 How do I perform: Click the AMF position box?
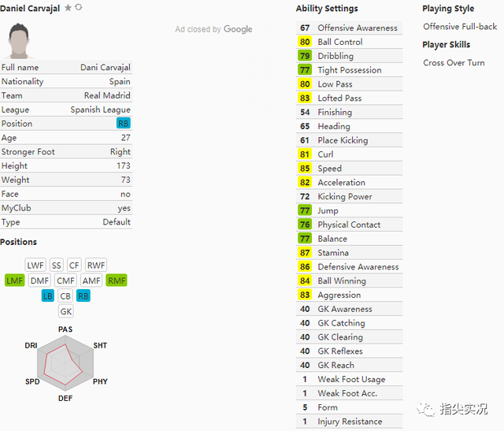[91, 281]
